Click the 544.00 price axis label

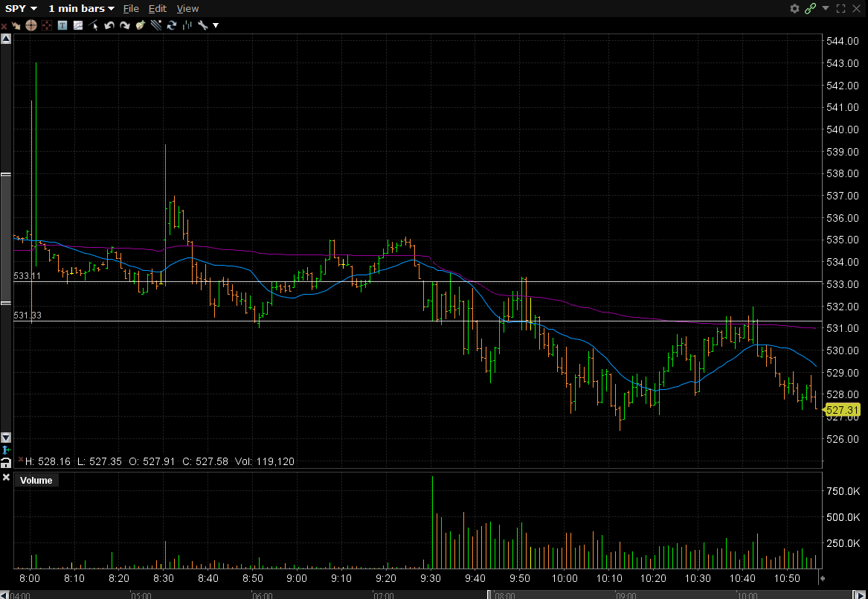tap(843, 41)
